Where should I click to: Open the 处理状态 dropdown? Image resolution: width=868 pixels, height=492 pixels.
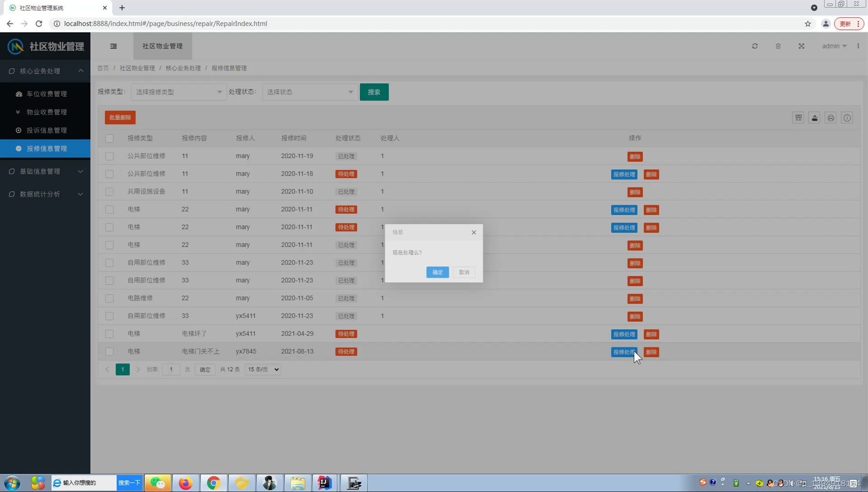coord(310,92)
